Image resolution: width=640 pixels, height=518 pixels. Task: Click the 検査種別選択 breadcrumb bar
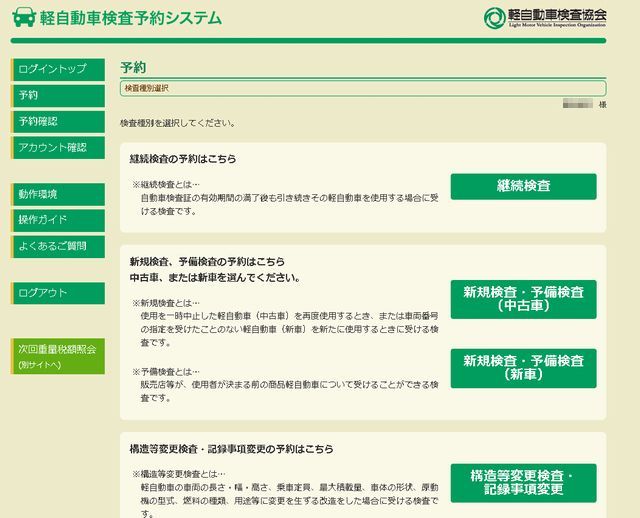(x=362, y=89)
